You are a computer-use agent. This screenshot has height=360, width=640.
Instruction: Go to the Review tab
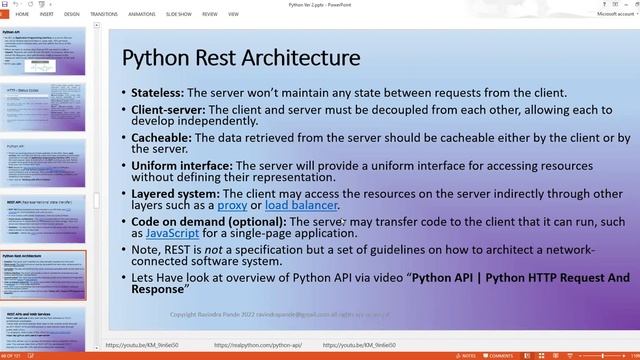click(210, 14)
